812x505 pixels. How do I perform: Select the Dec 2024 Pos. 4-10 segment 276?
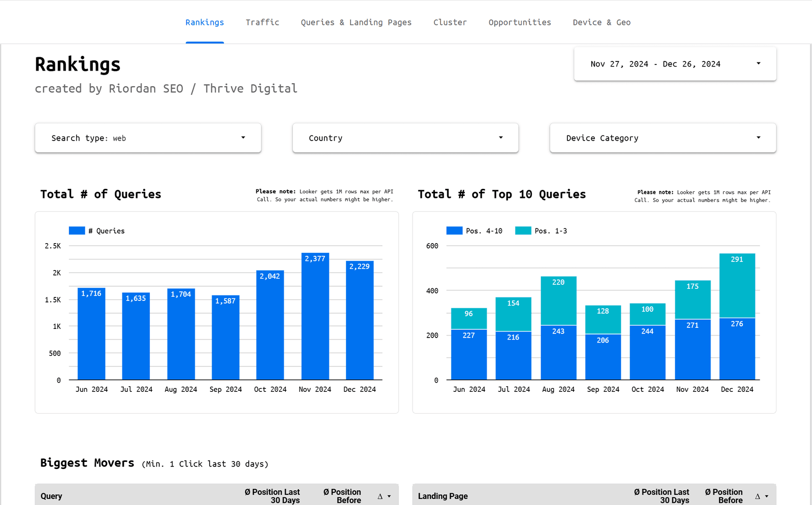[x=737, y=349]
